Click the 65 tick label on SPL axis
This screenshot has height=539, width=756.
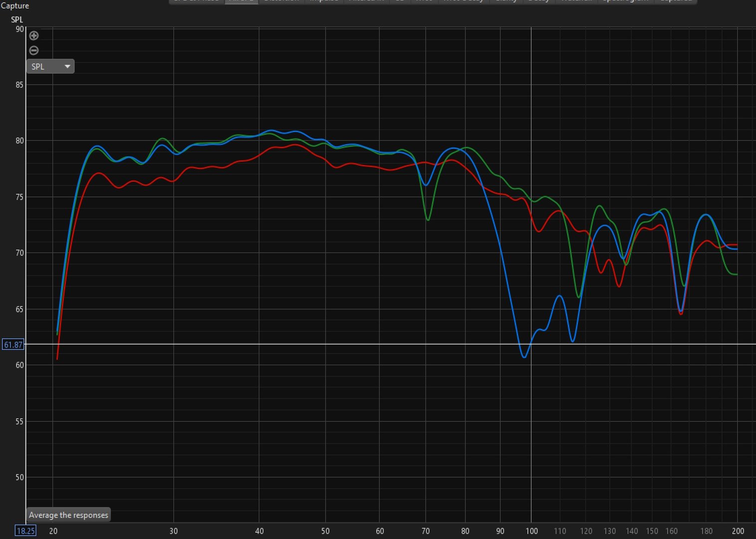click(x=19, y=309)
